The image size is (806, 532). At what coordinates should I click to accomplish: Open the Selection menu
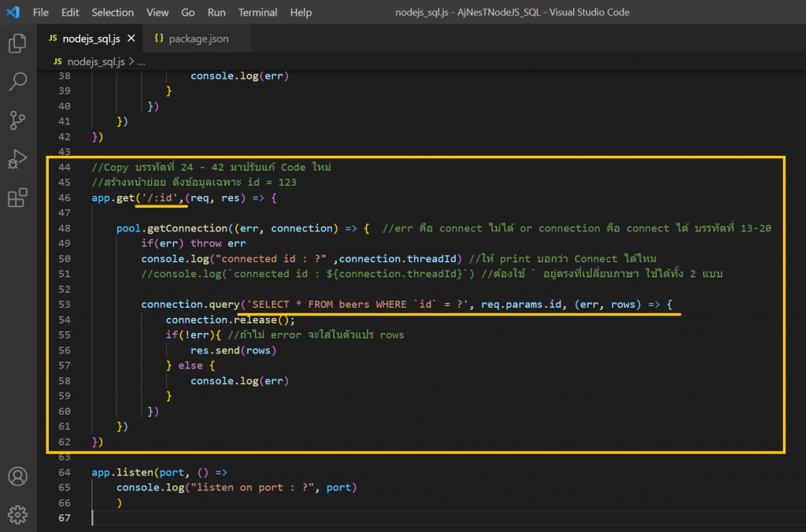tap(113, 13)
